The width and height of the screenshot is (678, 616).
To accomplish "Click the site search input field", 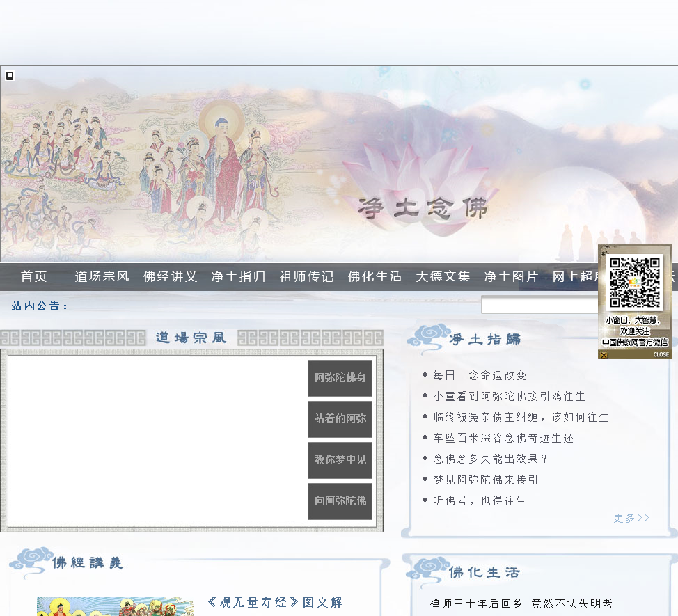I will point(539,305).
